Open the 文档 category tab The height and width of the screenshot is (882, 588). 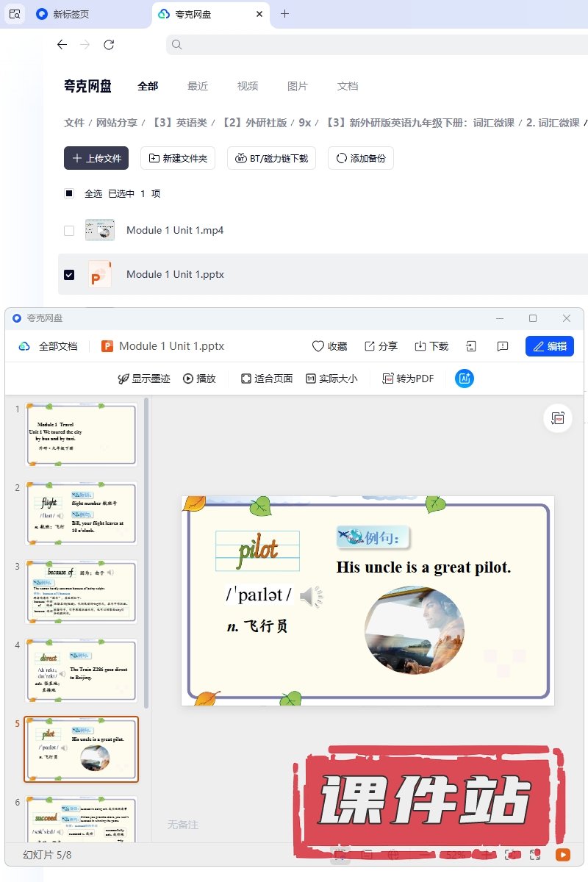tap(348, 86)
